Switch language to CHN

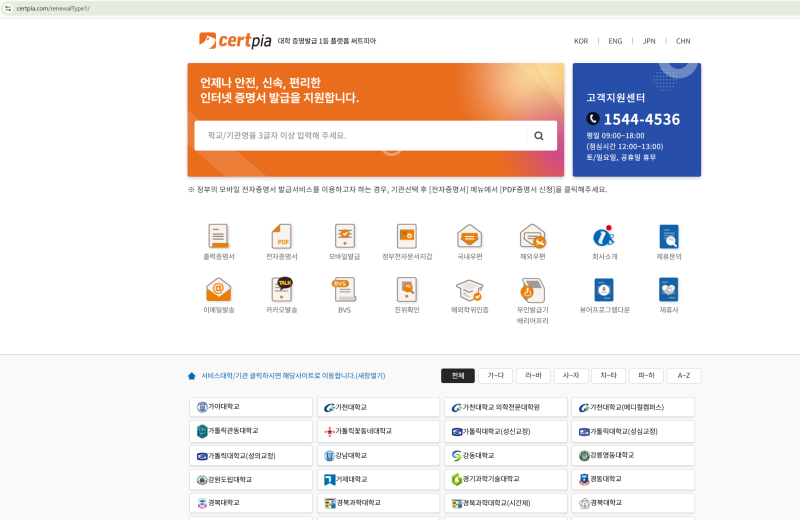[683, 41]
